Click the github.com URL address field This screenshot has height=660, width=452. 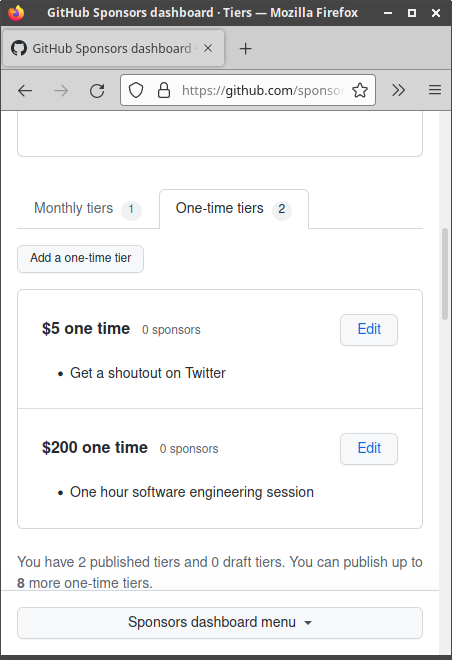[x=263, y=90]
